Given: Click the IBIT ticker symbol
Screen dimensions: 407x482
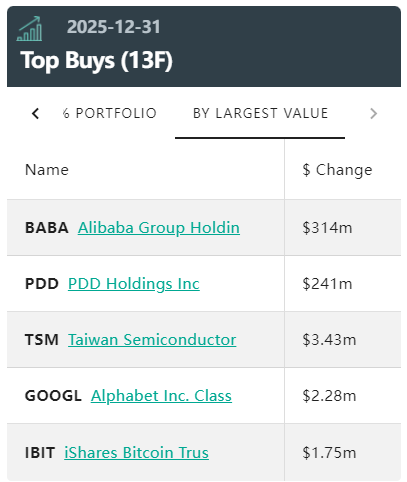Looking at the screenshot, I should coord(40,453).
